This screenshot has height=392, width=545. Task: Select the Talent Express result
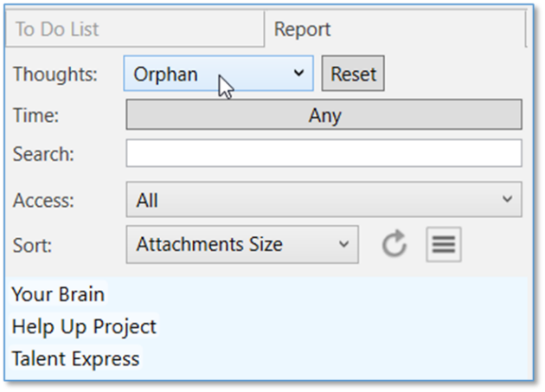tap(75, 358)
